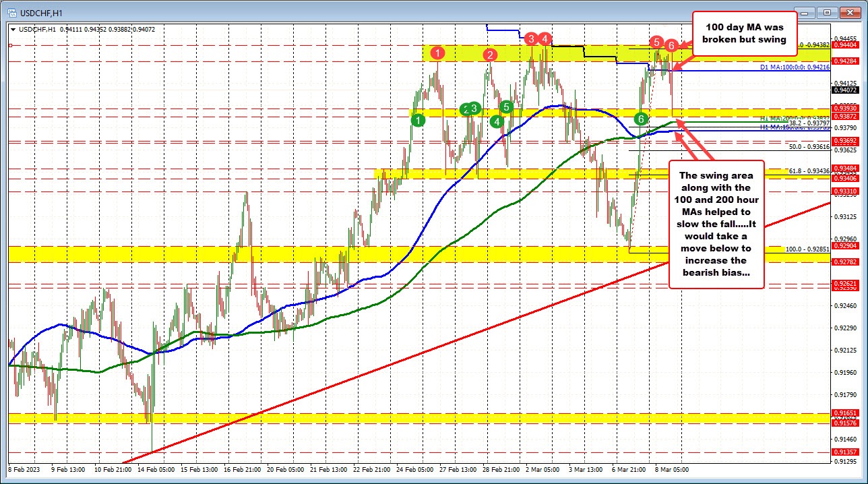Screen dimensions: 868x484
Task: Click the OHLC quote text 0.94111 0.94352 0.93882 0.94072
Action: pyautogui.click(x=108, y=29)
